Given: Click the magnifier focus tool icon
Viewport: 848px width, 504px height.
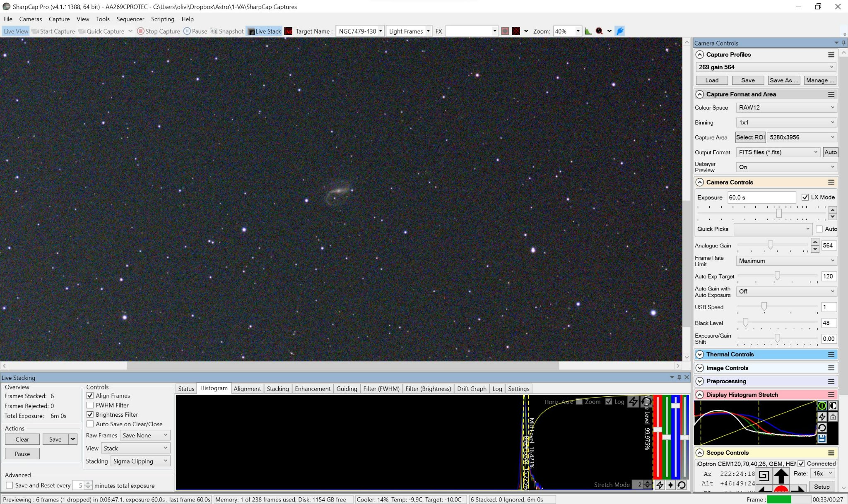Looking at the screenshot, I should coord(599,31).
